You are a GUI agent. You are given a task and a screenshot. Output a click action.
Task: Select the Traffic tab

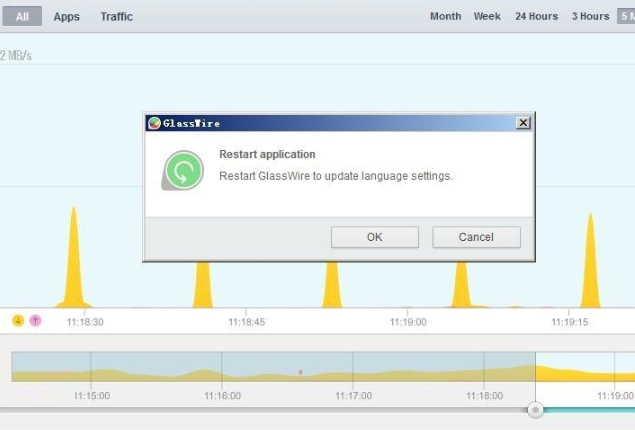coord(116,16)
